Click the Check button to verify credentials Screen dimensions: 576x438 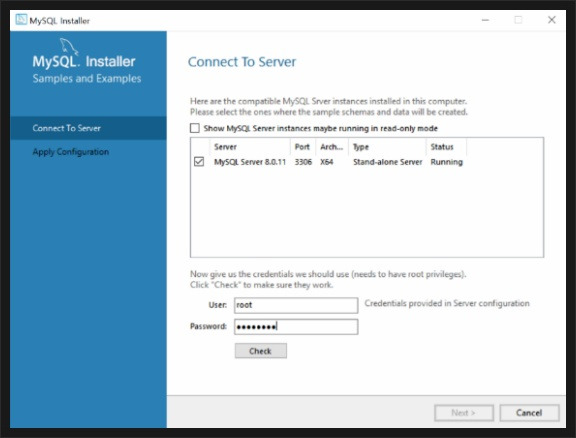coord(261,351)
